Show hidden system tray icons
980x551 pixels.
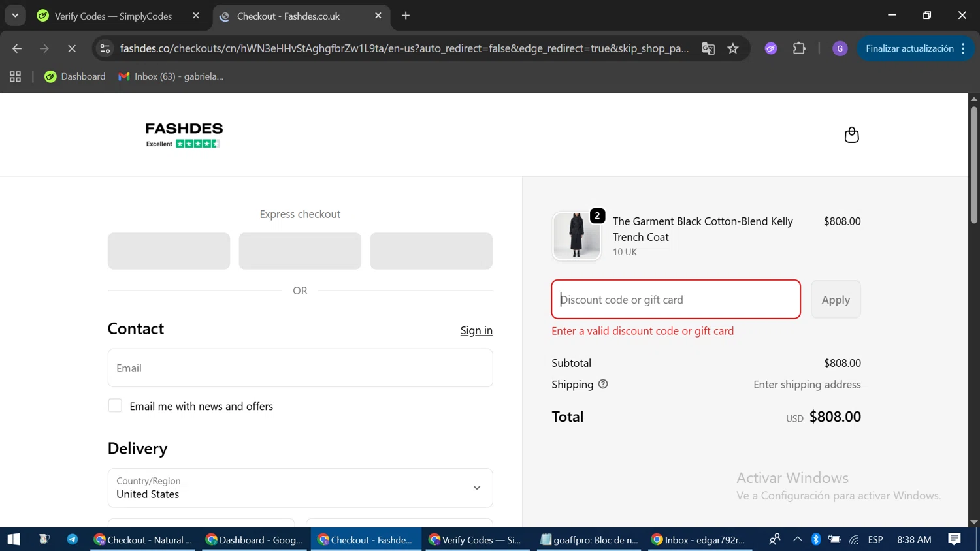(797, 539)
